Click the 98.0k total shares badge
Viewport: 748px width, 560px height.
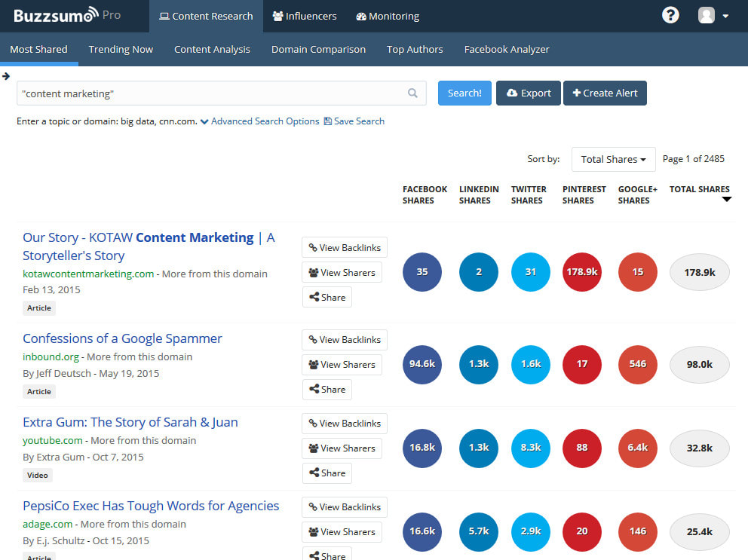(700, 365)
